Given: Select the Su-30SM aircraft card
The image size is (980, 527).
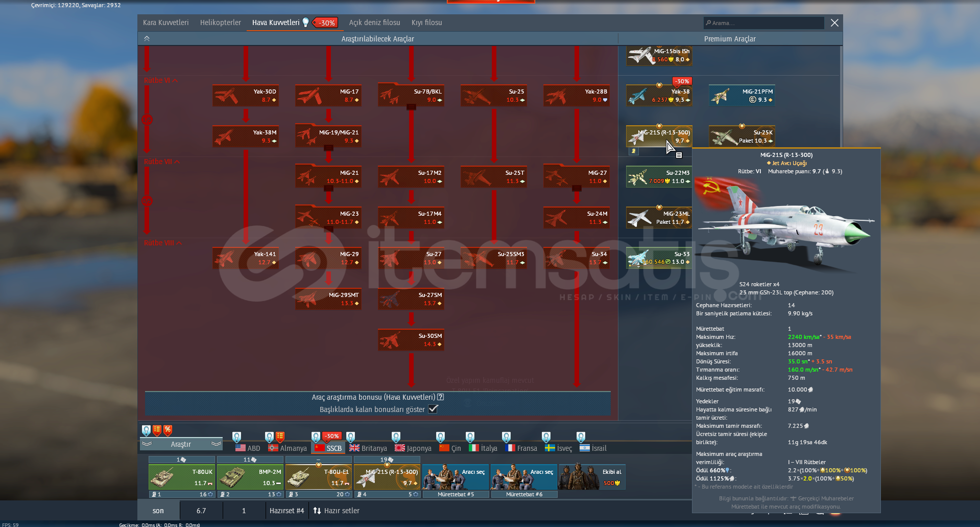Looking at the screenshot, I should (x=411, y=340).
